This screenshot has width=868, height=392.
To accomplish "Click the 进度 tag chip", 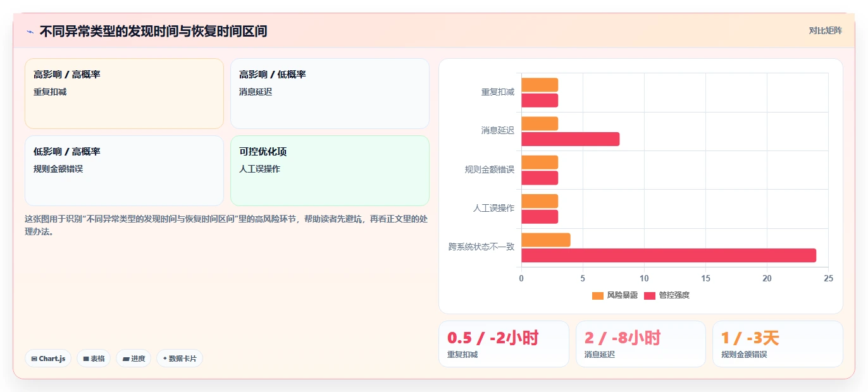I will coord(133,358).
